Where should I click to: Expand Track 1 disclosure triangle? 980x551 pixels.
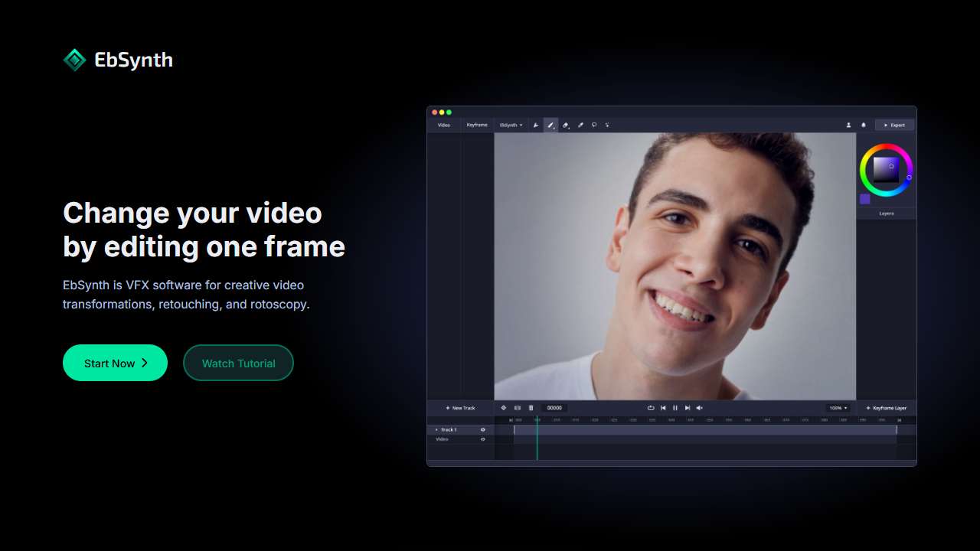(x=436, y=430)
